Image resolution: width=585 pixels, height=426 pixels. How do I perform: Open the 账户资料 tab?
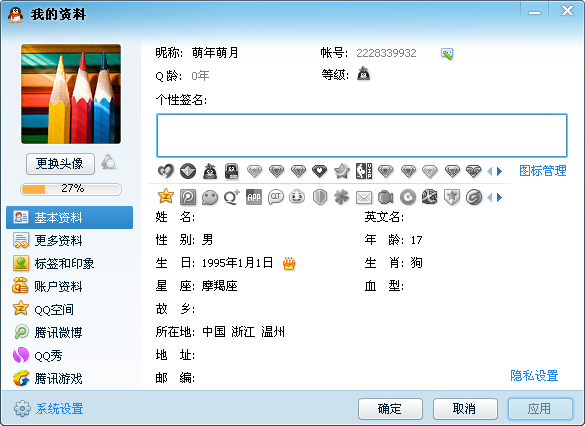69,286
